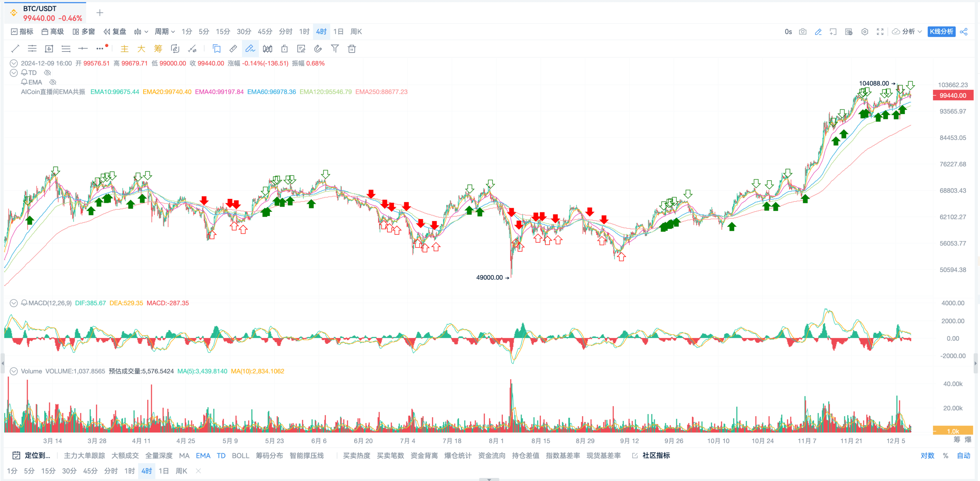Click the K线分析 button
Viewport: 980px width, 481px height.
pos(941,32)
